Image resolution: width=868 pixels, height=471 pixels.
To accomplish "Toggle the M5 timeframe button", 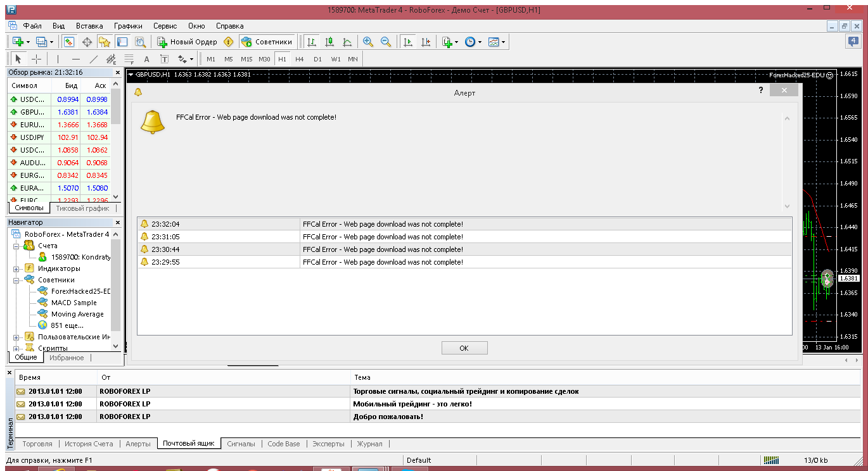I will 229,59.
